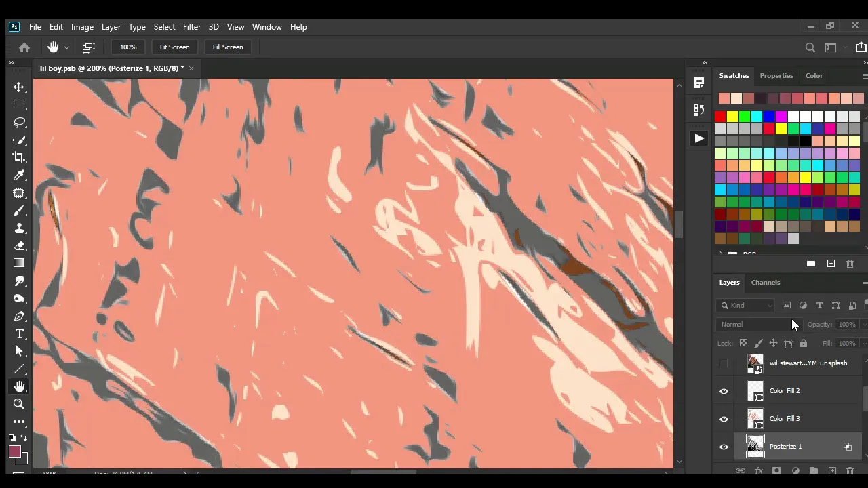Click the Fit Screen button
Viewport: 868px width, 488px height.
coord(174,47)
